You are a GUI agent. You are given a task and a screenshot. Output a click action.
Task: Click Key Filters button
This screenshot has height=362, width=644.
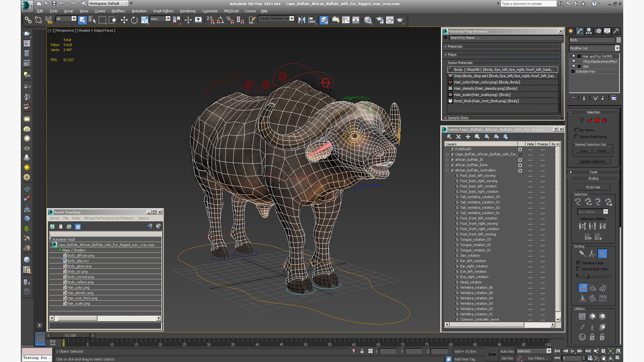pyautogui.click(x=538, y=358)
